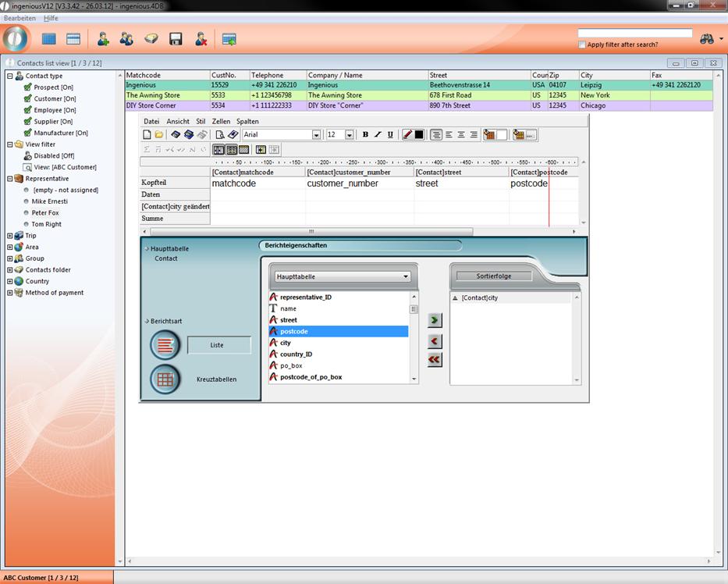The image size is (728, 584).
Task: Open the Haupttabelle dropdown
Action: coord(341,276)
